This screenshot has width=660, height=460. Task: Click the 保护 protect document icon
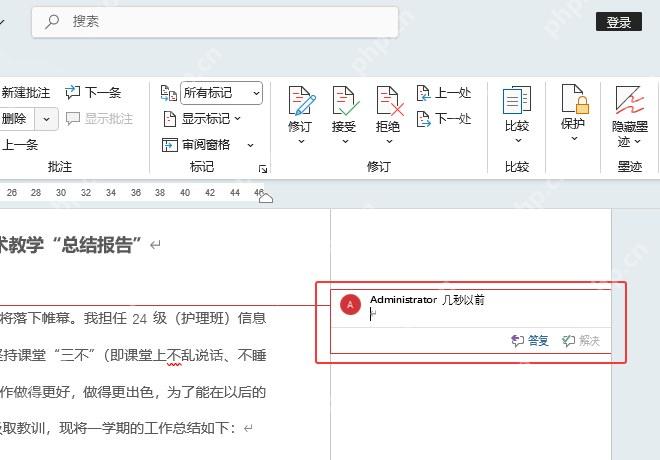575,99
